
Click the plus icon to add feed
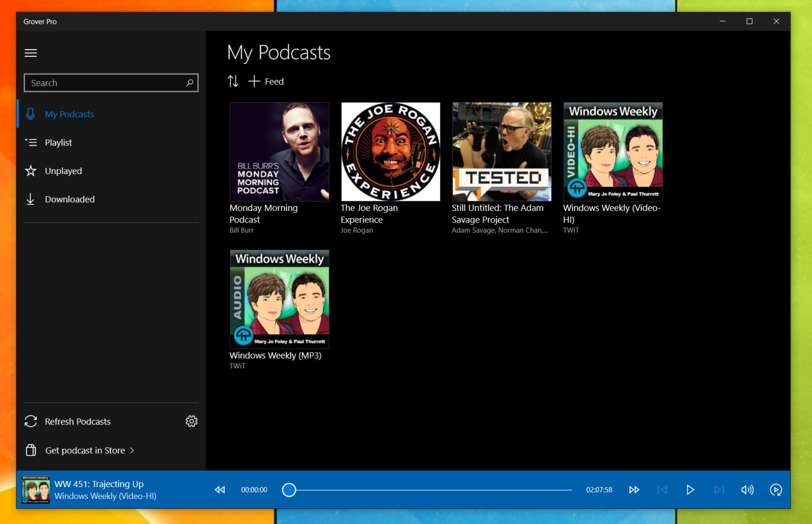point(254,81)
